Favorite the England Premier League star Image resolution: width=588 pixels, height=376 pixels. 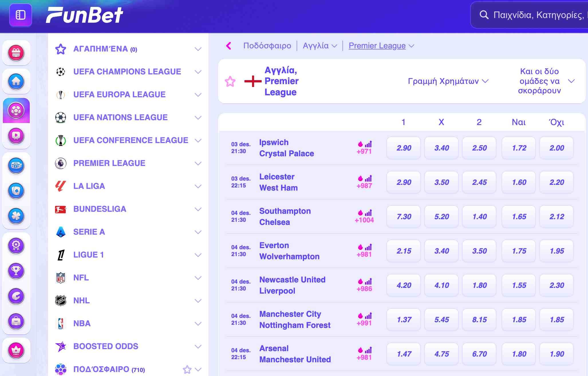pos(230,82)
